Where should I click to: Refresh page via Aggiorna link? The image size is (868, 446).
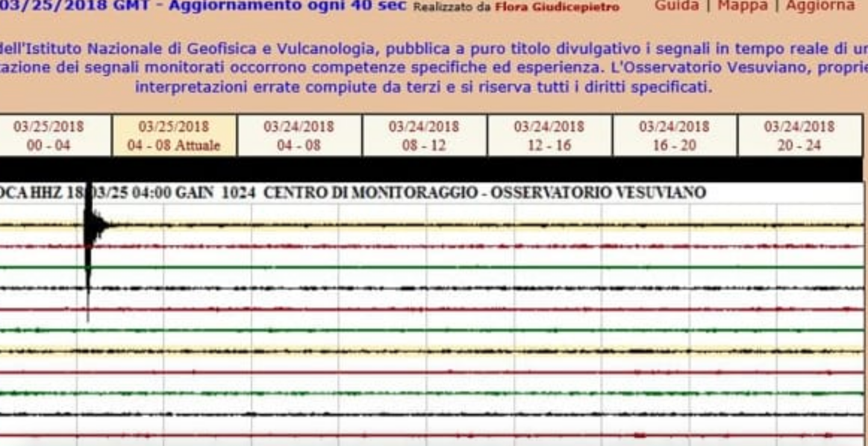coord(819,6)
